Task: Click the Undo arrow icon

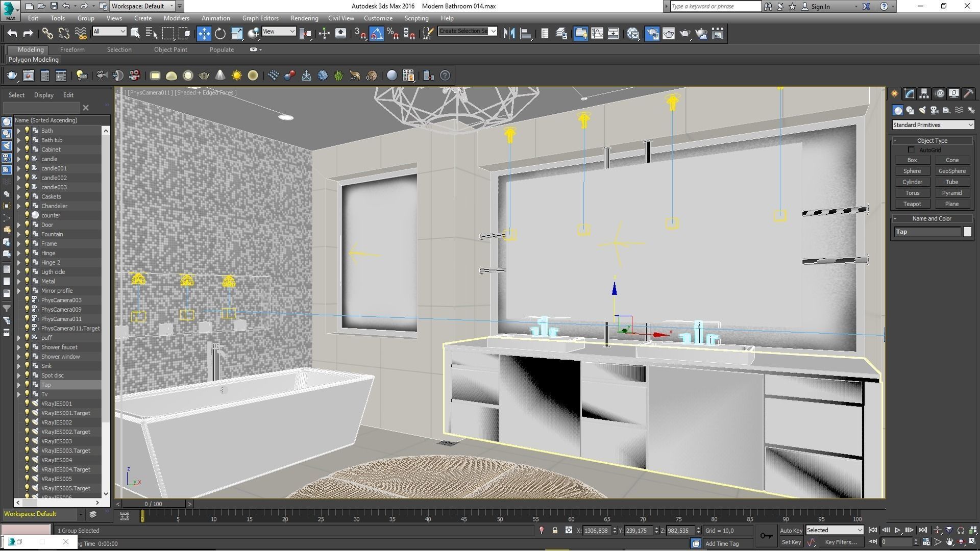Action: tap(12, 34)
